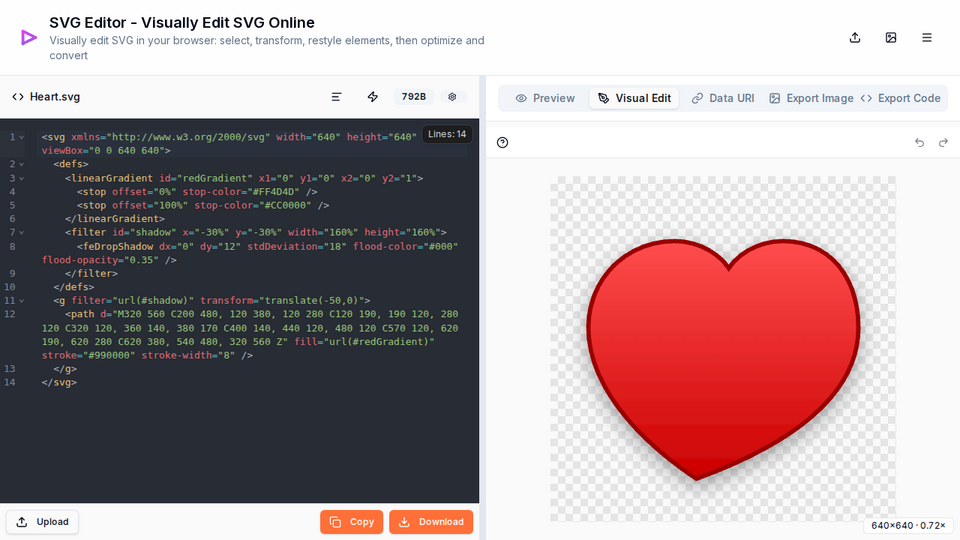960x540 pixels.
Task: Click the closing </svg> tag line
Action: click(59, 382)
